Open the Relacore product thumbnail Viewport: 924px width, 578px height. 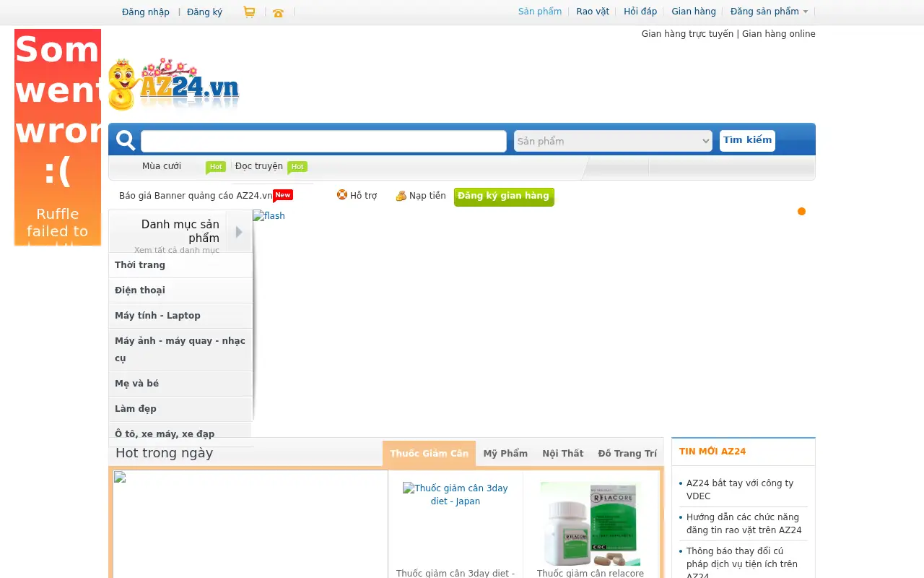[x=590, y=524]
